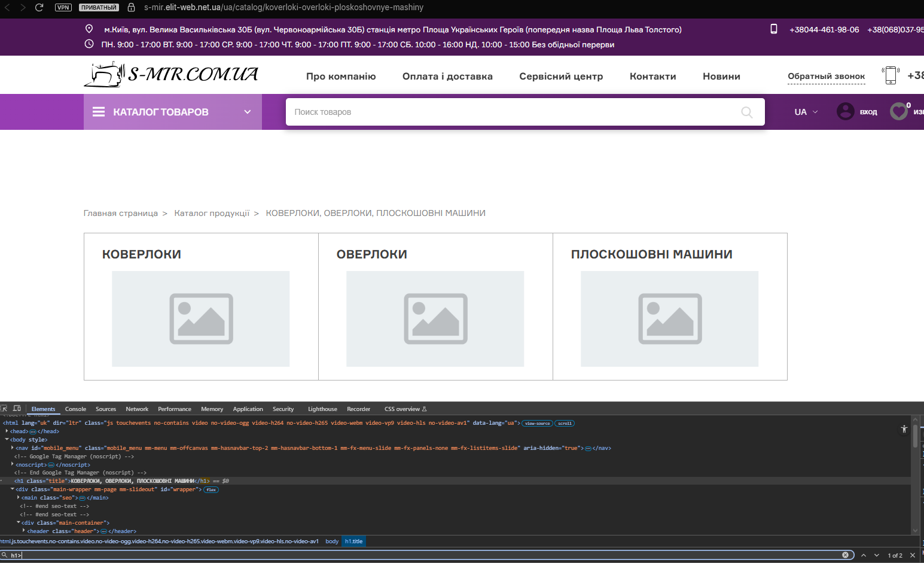Expand the noscript element node

click(13, 464)
